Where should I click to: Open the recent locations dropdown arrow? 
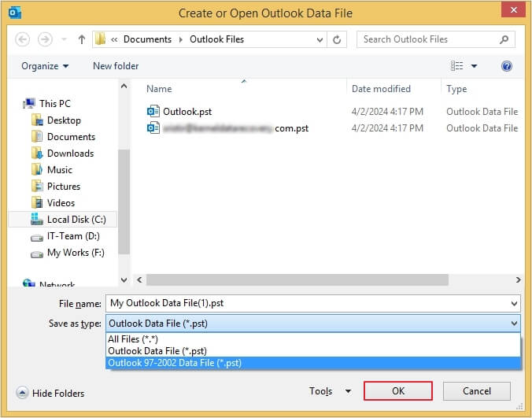(x=64, y=39)
